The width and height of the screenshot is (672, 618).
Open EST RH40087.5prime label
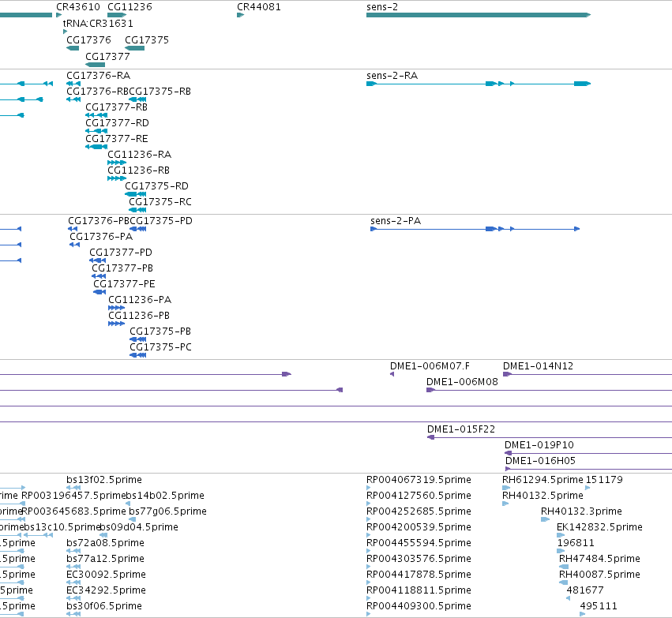[x=599, y=575]
